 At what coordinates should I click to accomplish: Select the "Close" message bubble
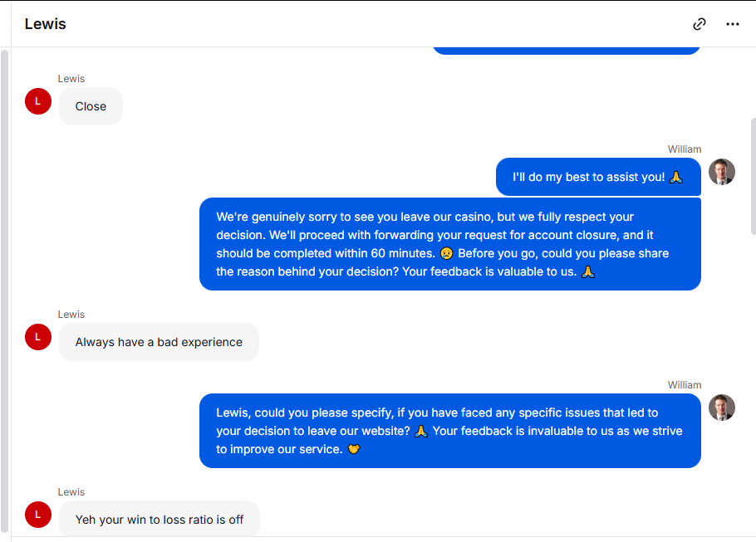(x=91, y=106)
